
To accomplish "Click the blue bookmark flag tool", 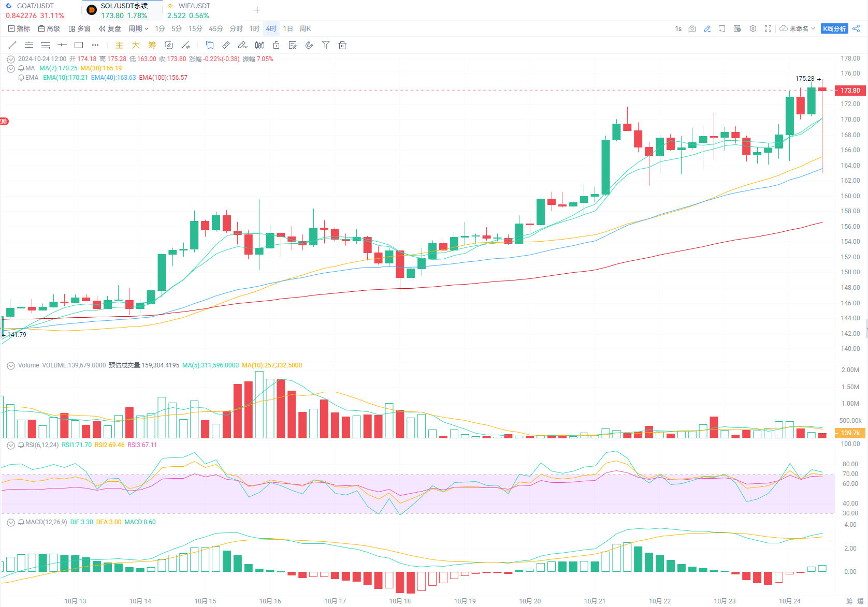I will pos(210,45).
